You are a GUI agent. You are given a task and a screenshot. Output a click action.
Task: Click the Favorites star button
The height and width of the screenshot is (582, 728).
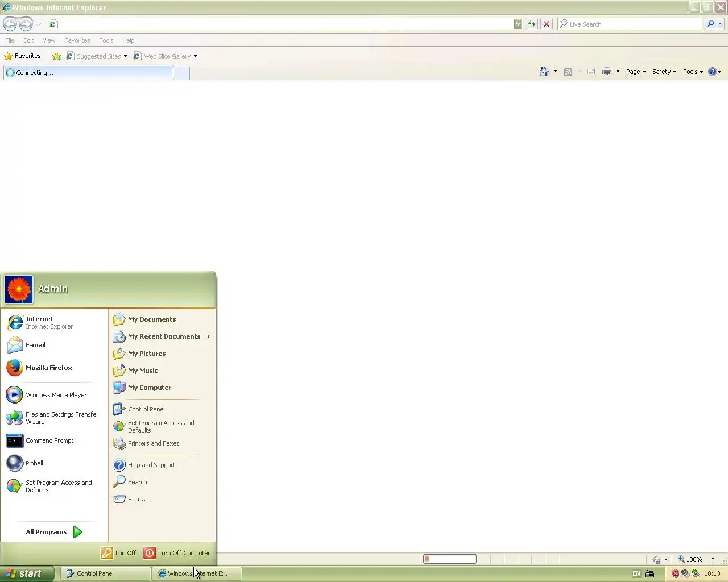(x=23, y=56)
